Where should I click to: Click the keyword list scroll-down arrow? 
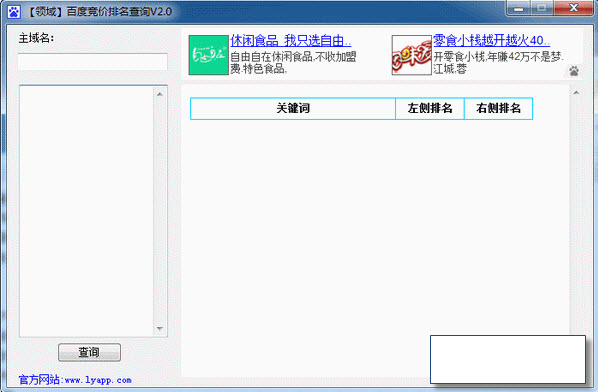[x=160, y=328]
